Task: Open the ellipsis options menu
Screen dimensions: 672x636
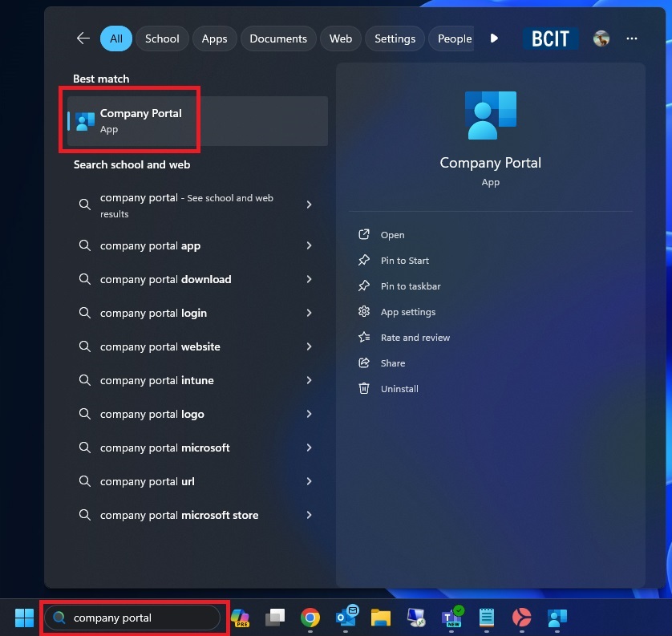Action: click(x=632, y=38)
